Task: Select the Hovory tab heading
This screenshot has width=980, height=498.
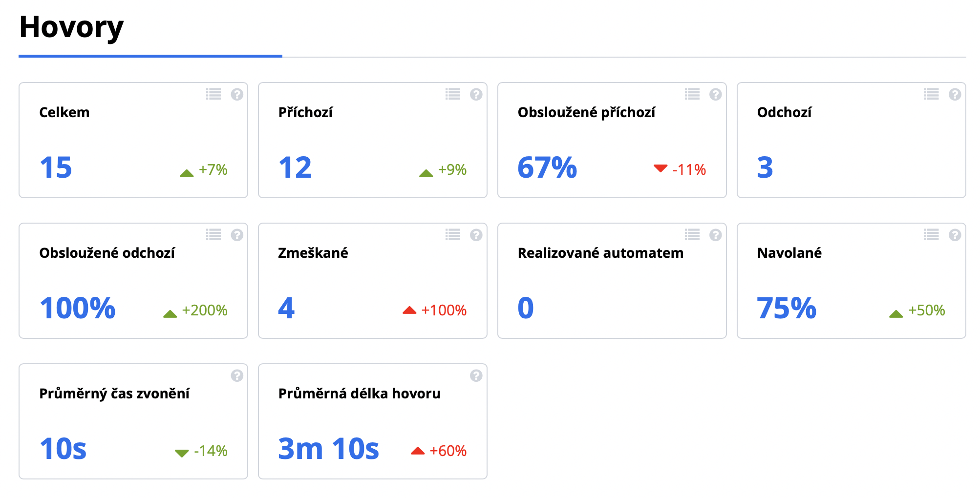Action: tap(71, 27)
